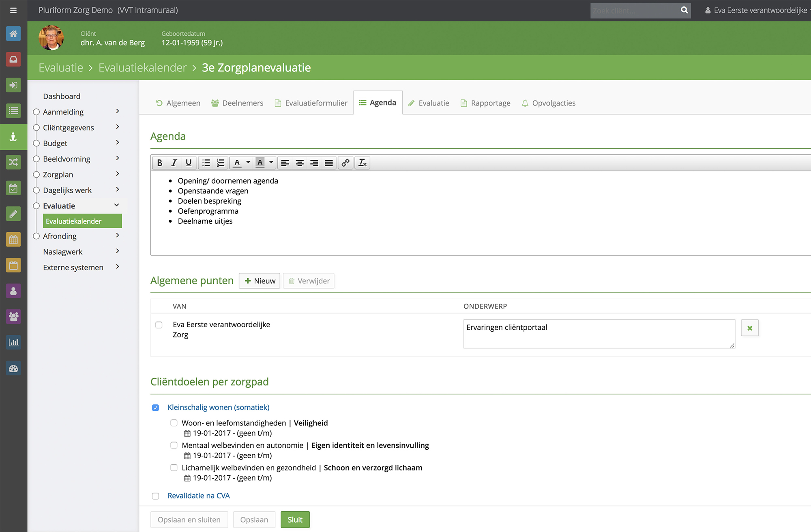Apply the text highlight color swatch
The image size is (811, 532).
pos(260,163)
